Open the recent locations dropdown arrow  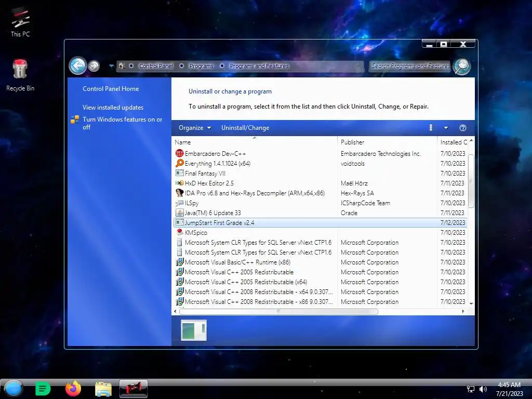tap(111, 66)
